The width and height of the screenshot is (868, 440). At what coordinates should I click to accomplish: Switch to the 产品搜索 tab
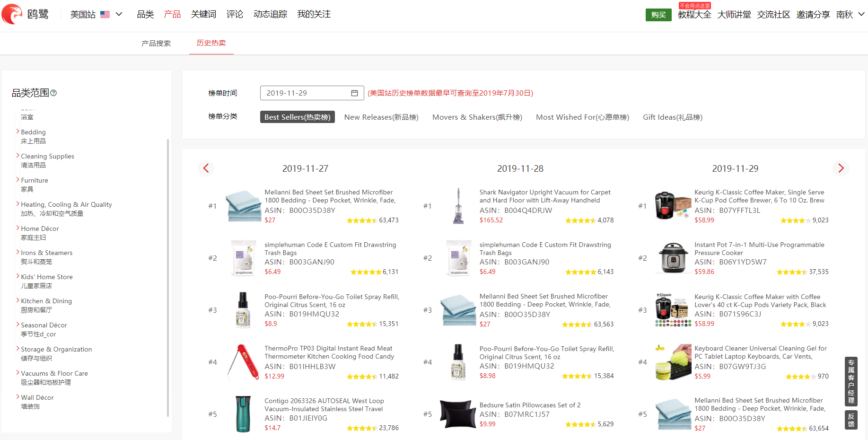[156, 44]
